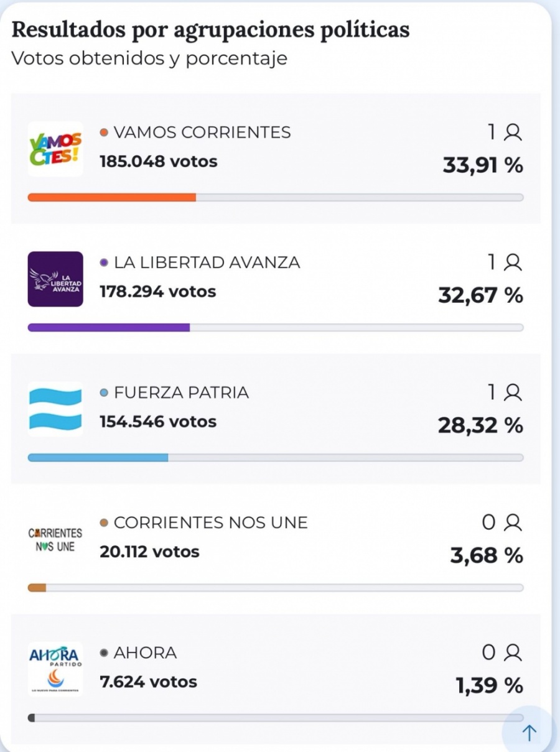Click the 33,91 % percentage value
Screen dimensions: 560x752
(482, 165)
